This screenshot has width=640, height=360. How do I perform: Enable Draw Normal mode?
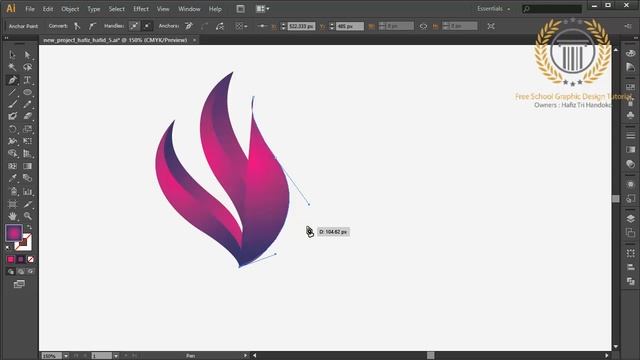11,271
